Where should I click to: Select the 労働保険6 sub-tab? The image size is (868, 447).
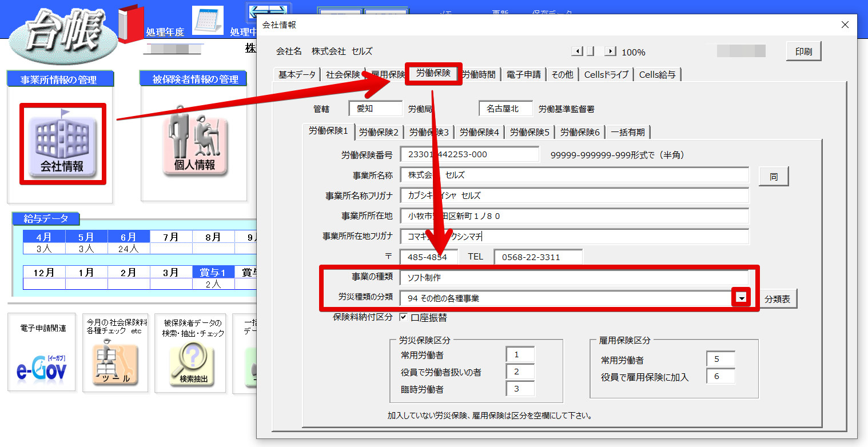(x=580, y=132)
